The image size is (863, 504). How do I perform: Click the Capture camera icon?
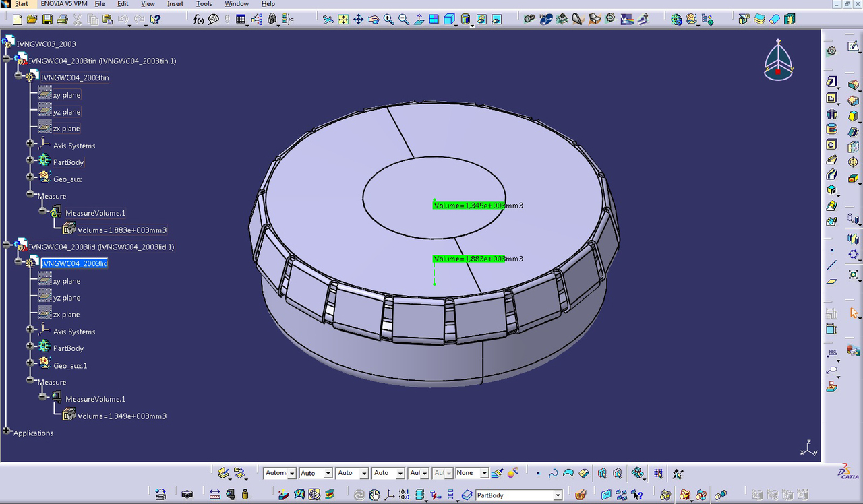[x=187, y=495]
